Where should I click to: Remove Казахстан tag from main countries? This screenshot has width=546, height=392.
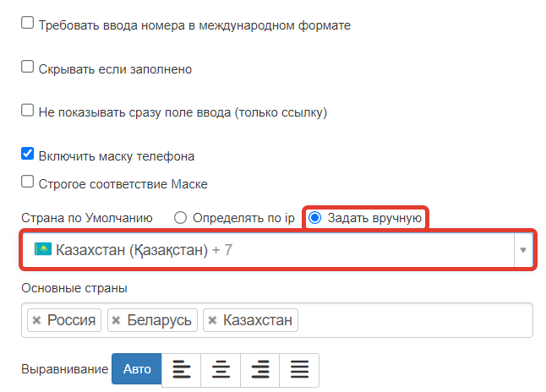tap(212, 320)
